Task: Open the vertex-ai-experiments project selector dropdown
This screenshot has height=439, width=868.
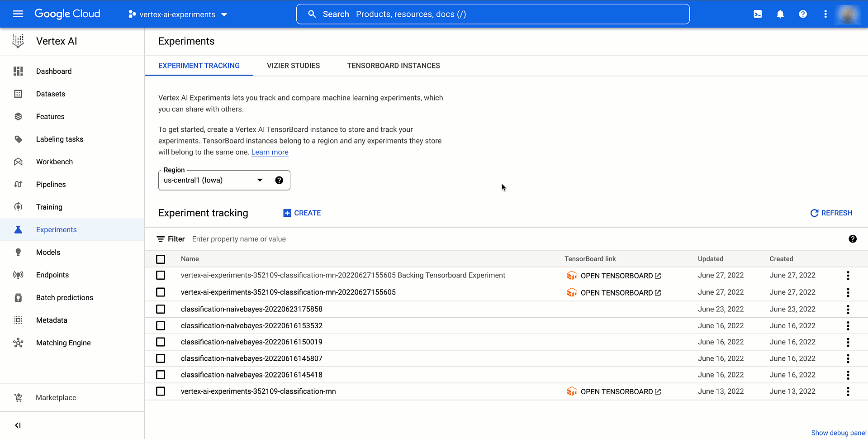Action: [178, 14]
